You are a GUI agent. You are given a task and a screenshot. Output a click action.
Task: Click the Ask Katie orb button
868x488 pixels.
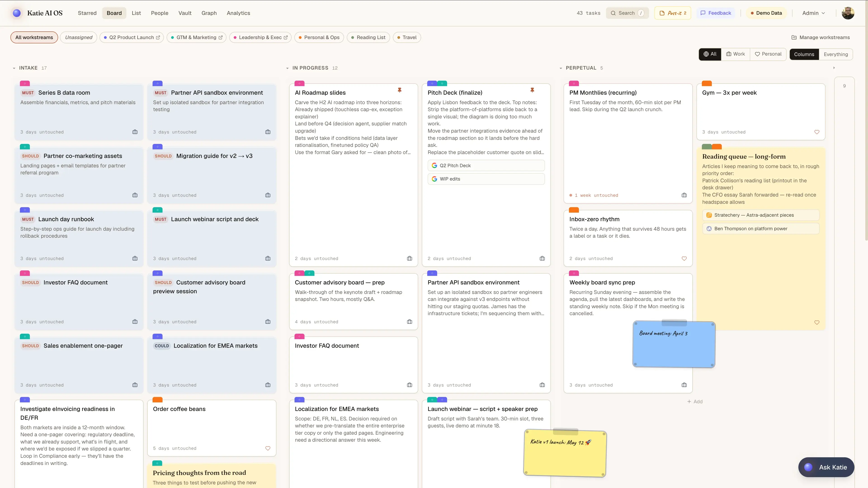point(826,467)
